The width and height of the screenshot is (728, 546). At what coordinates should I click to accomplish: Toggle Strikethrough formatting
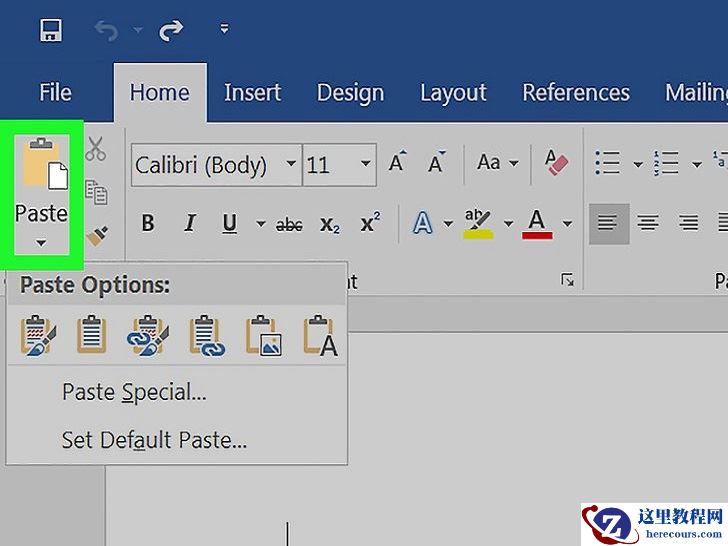tap(289, 225)
